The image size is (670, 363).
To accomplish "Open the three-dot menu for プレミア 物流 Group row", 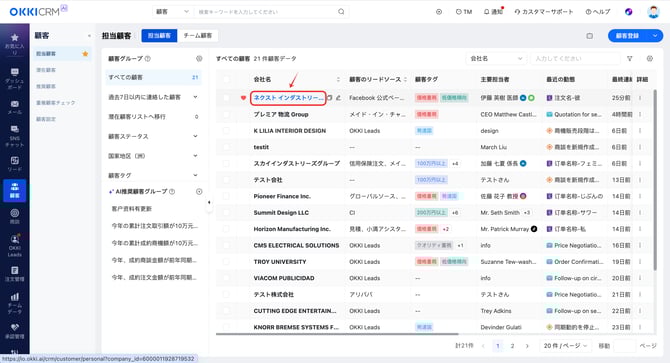I will 640,114.
